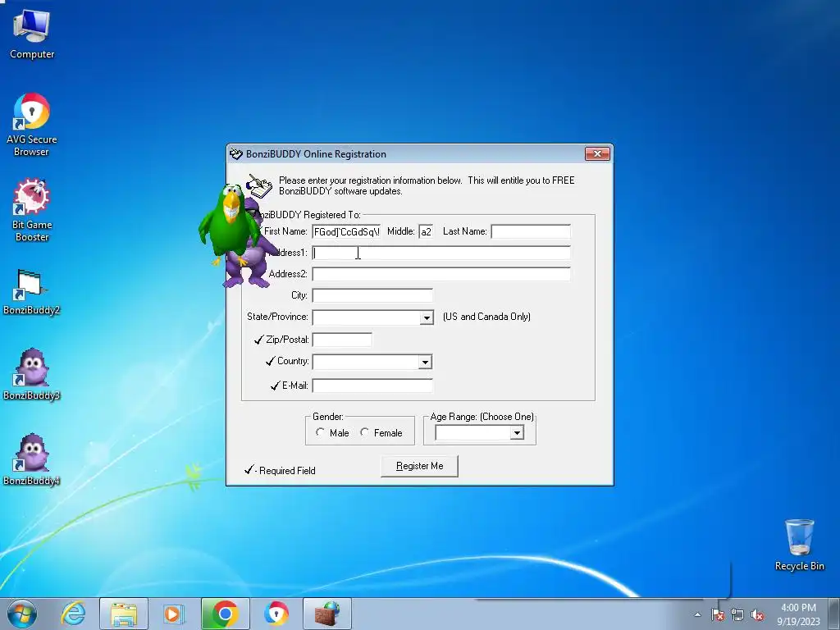Open the Windows Start menu orb
840x630 pixels.
[x=22, y=614]
